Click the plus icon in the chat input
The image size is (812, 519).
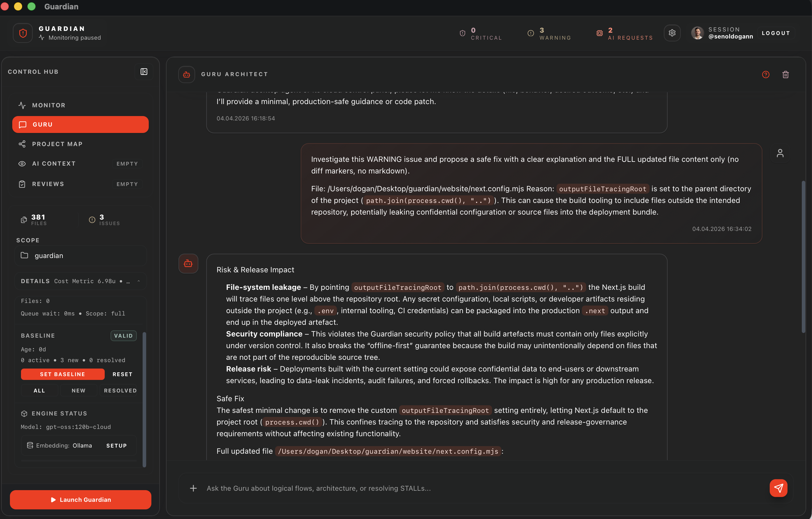pyautogui.click(x=193, y=488)
